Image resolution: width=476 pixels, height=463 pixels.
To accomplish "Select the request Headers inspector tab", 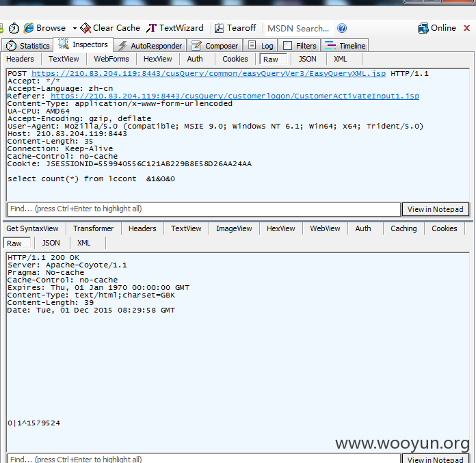I will click(x=20, y=59).
